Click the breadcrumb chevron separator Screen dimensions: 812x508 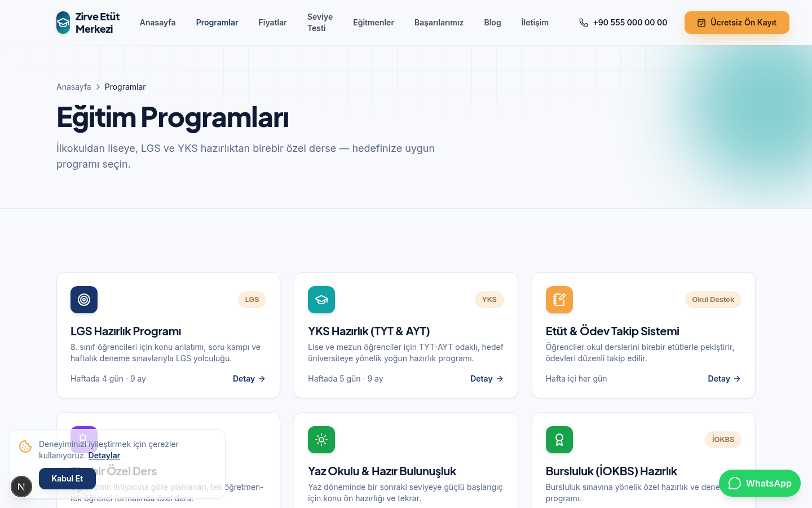[98, 87]
